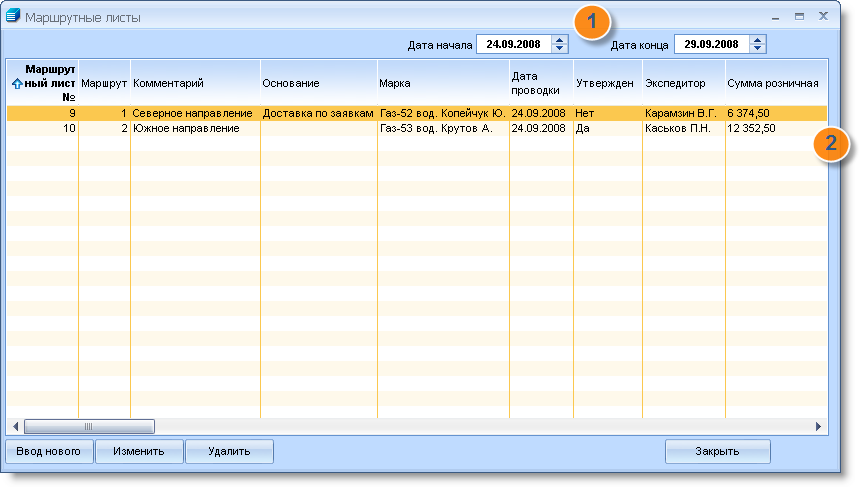Screen dimensions: 861x487
Task: Click the Дата проводки column header
Action: [x=541, y=83]
